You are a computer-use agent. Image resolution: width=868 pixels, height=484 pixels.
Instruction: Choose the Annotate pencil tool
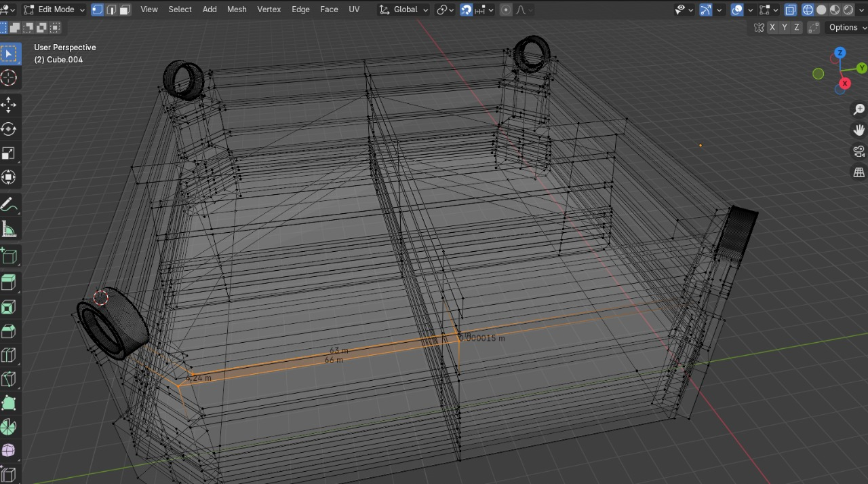(9, 204)
